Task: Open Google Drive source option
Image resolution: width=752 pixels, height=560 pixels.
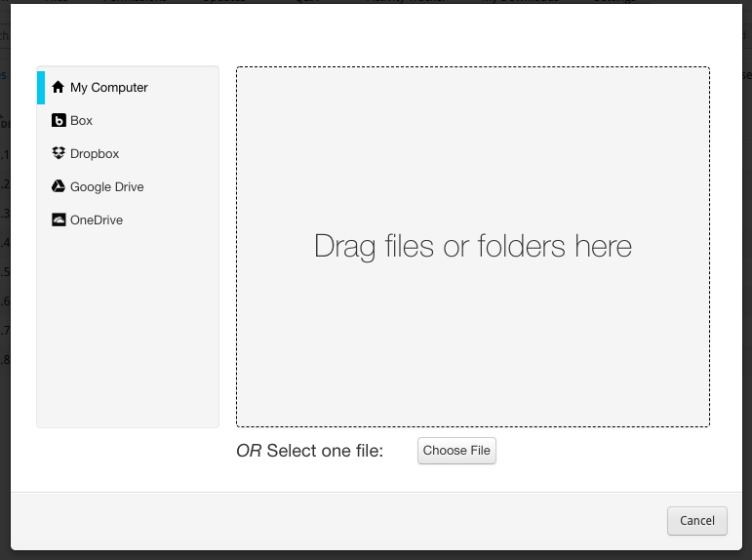Action: point(128,186)
